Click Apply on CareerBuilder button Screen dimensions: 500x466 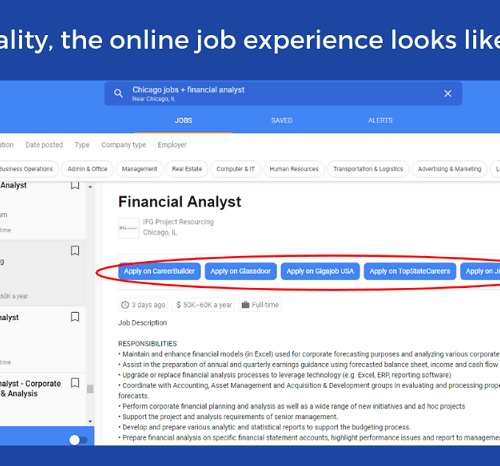pyautogui.click(x=159, y=271)
